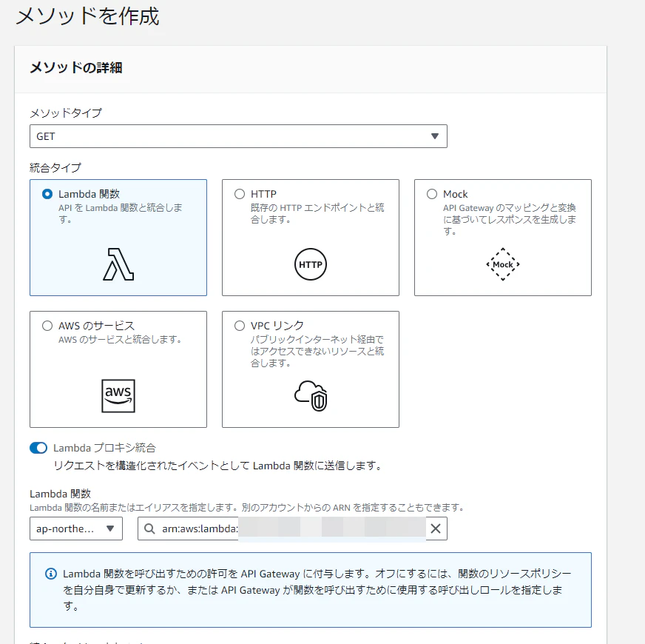Click the Lambda proxy description sentence
645x644 pixels.
coord(218,466)
